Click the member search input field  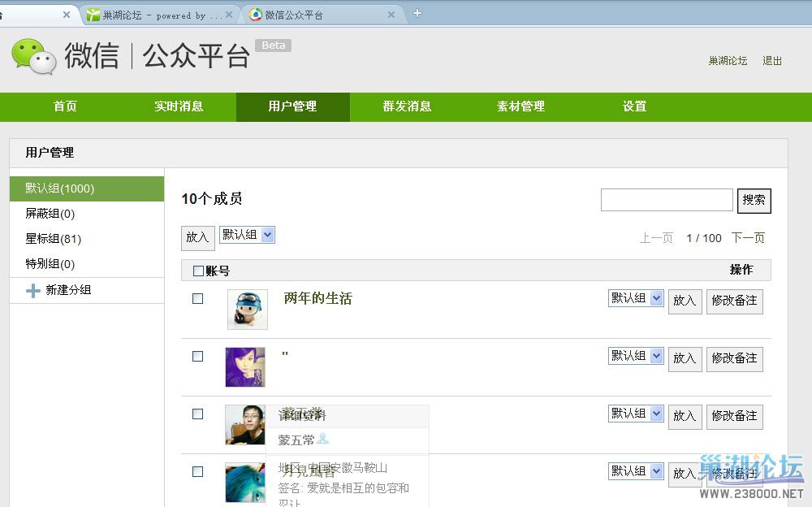(x=667, y=200)
